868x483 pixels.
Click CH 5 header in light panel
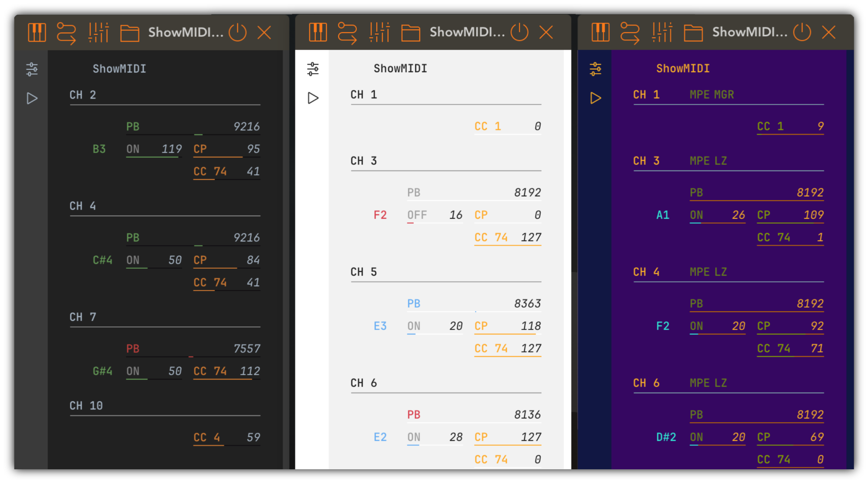point(363,272)
